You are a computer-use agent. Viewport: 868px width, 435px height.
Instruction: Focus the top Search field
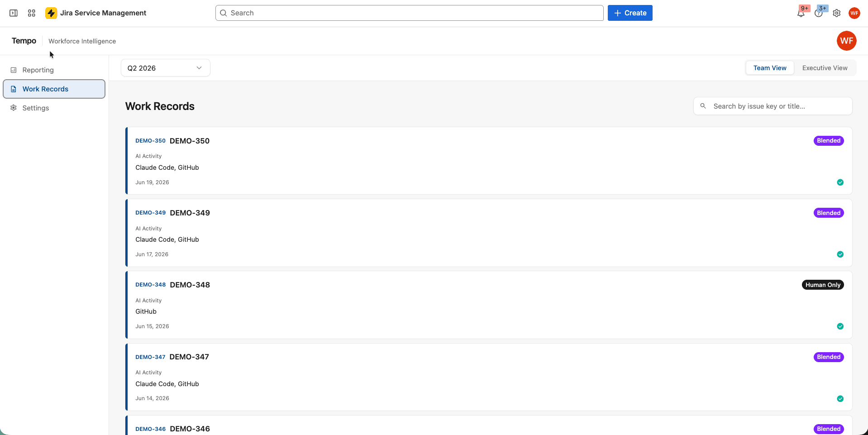coord(410,13)
